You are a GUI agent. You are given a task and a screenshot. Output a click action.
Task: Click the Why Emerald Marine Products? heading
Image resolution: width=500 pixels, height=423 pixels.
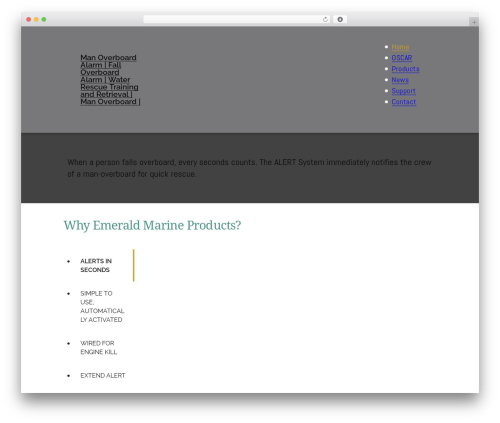pos(152,225)
